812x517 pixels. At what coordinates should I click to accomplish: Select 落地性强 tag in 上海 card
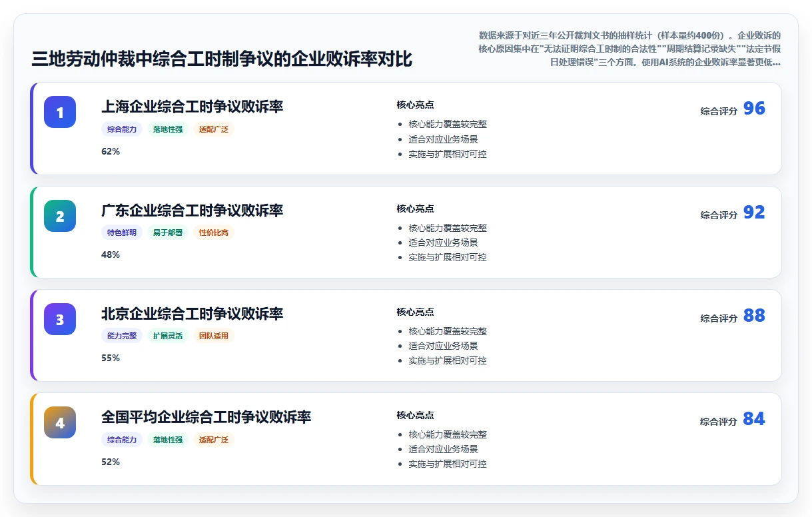pos(168,129)
